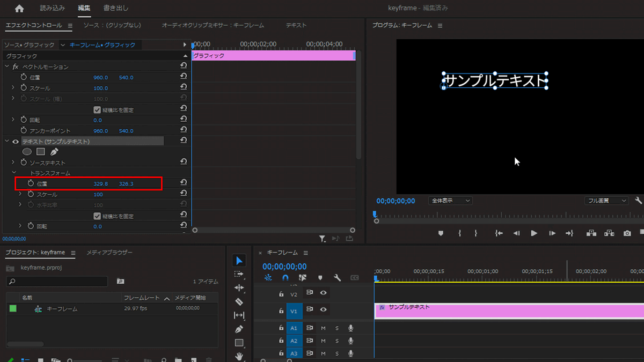Play the sequence in Program monitor
The width and height of the screenshot is (644, 362).
[534, 233]
